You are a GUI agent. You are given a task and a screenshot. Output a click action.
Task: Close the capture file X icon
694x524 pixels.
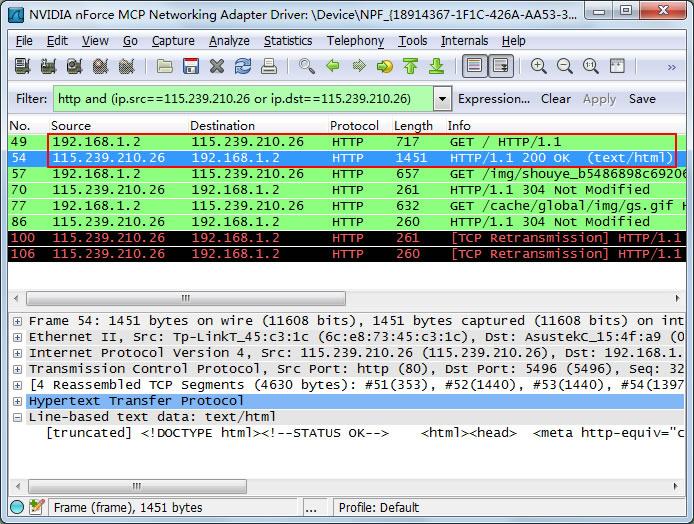[217, 66]
